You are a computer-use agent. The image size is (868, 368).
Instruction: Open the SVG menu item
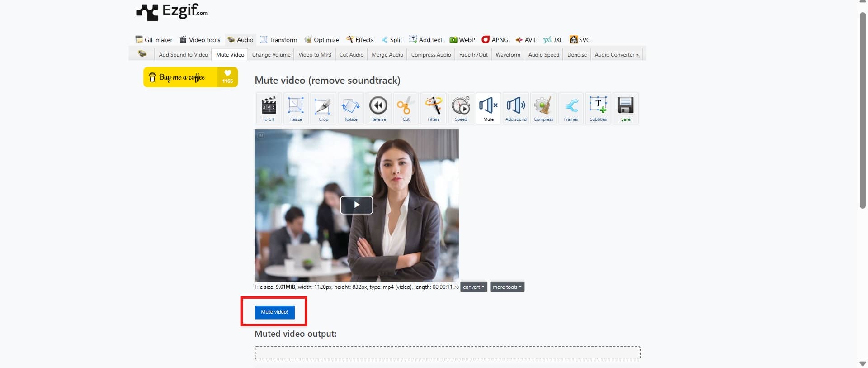tap(580, 40)
